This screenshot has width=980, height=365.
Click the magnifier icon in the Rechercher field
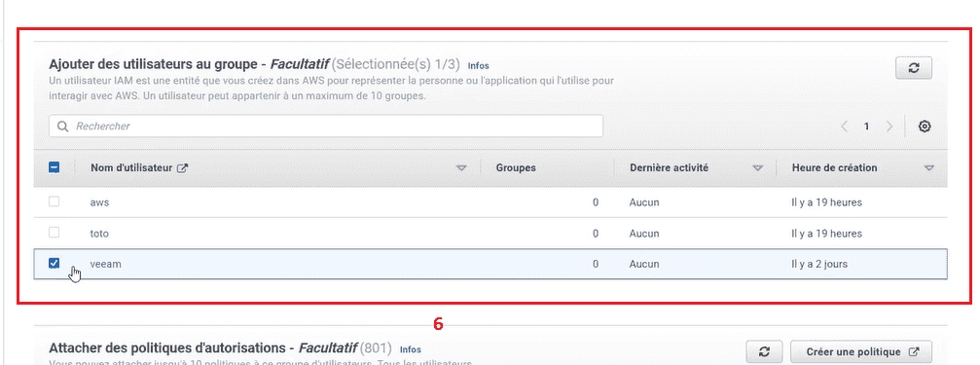tap(62, 127)
